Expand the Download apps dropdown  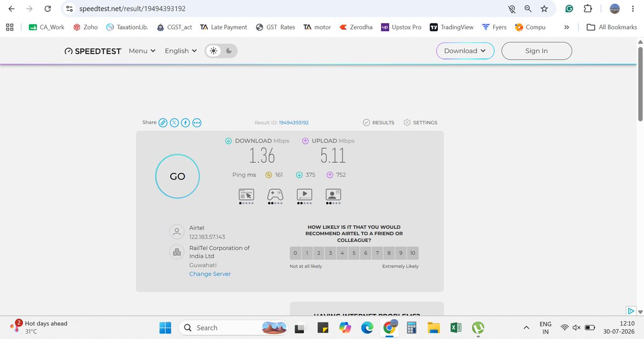[x=465, y=51]
